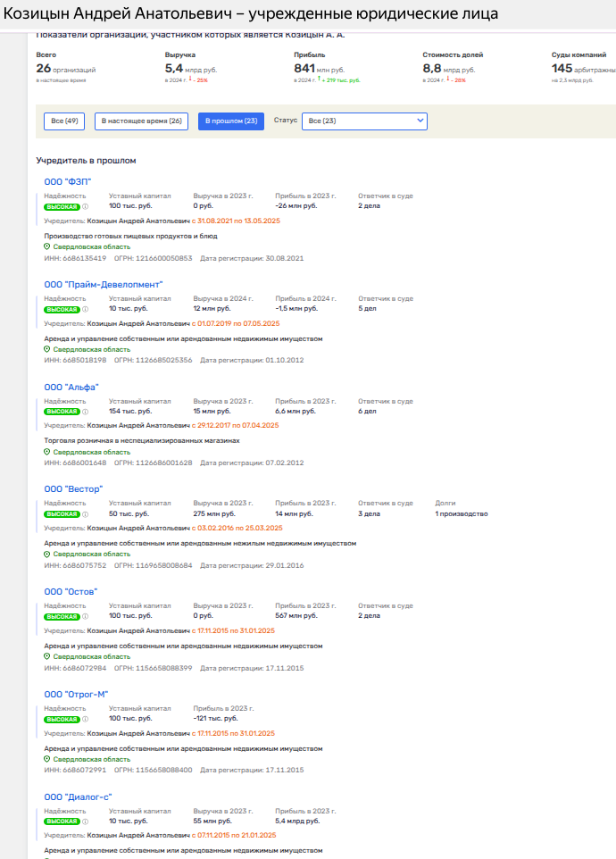This screenshot has width=616, height=859.
Task: Click "1 производство" debts value for Вестор
Action: (461, 514)
